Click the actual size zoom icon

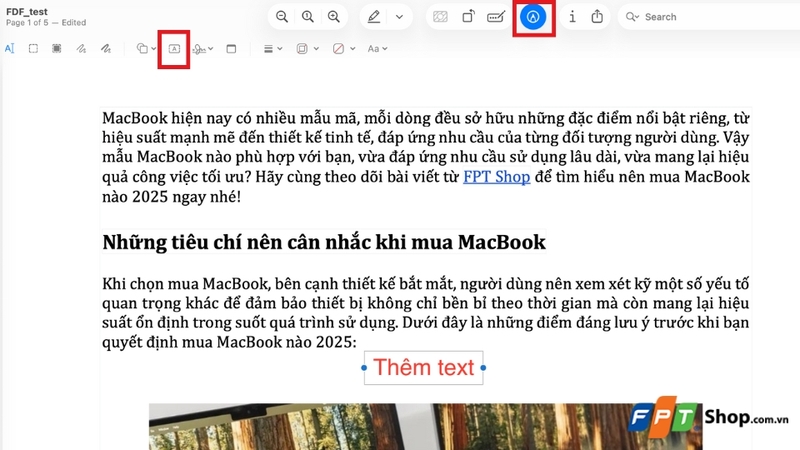point(308,17)
